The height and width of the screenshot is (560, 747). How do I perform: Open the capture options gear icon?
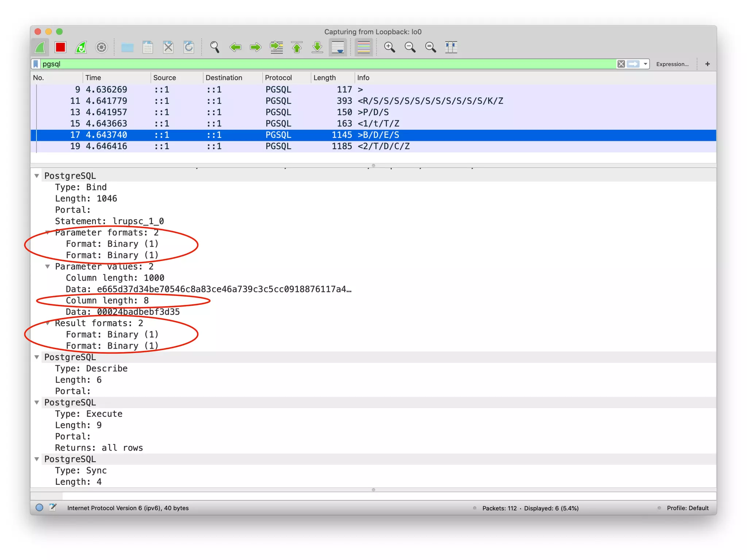point(101,47)
